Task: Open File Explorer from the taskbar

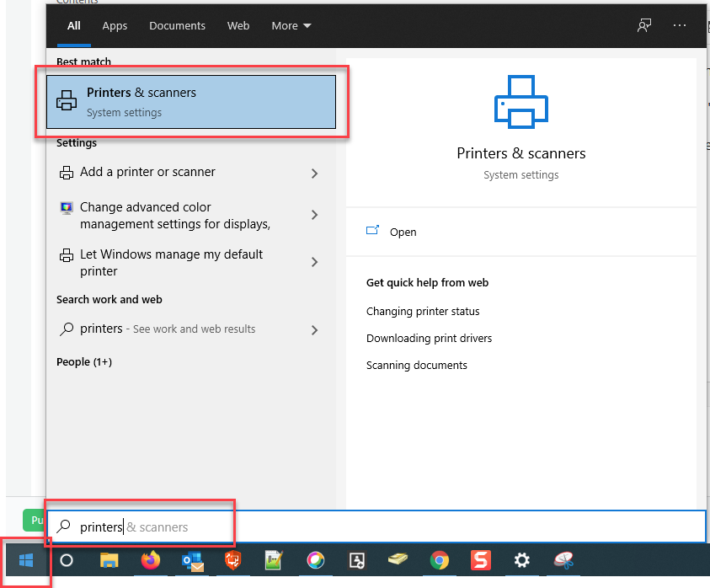Action: point(109,560)
